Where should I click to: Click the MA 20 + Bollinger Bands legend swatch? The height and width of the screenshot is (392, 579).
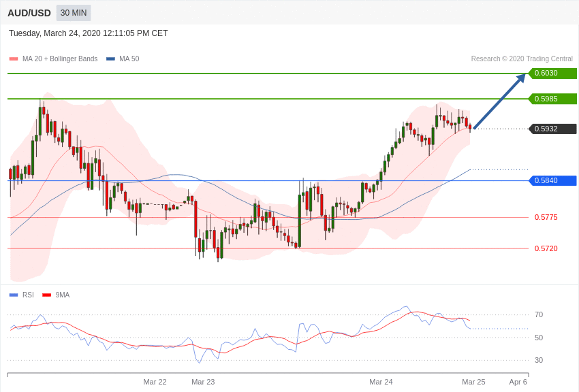[14, 59]
